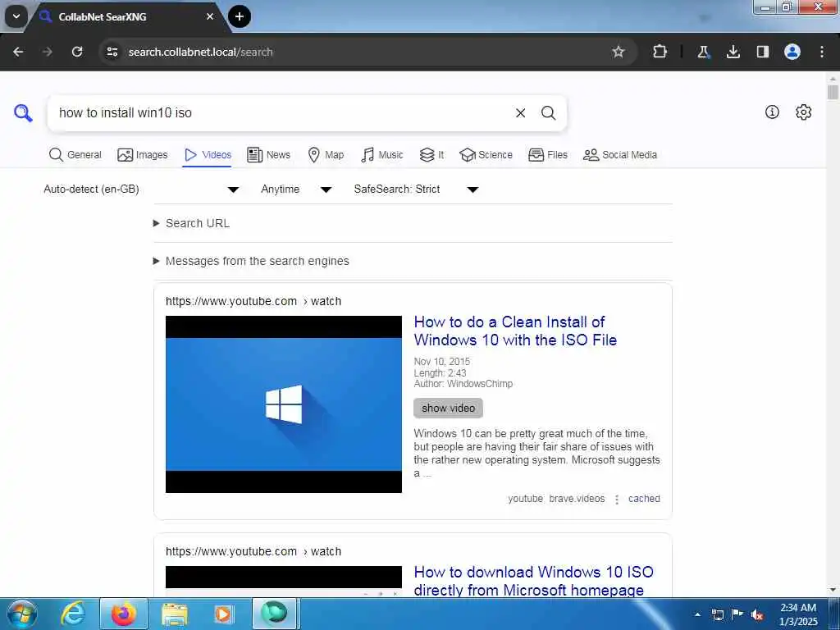Open new tab with plus button
Image resolution: width=840 pixels, height=630 pixels.
(240, 16)
